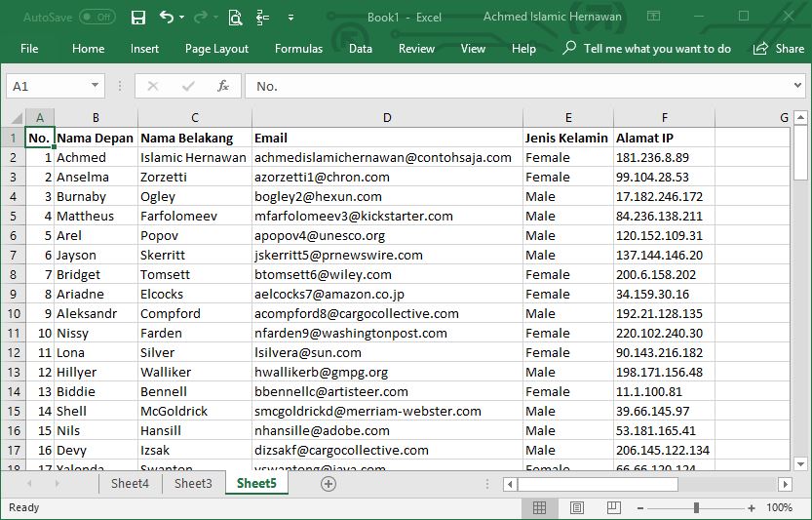The width and height of the screenshot is (812, 520).
Task: Switch to Page Break Preview view
Action: (x=614, y=508)
